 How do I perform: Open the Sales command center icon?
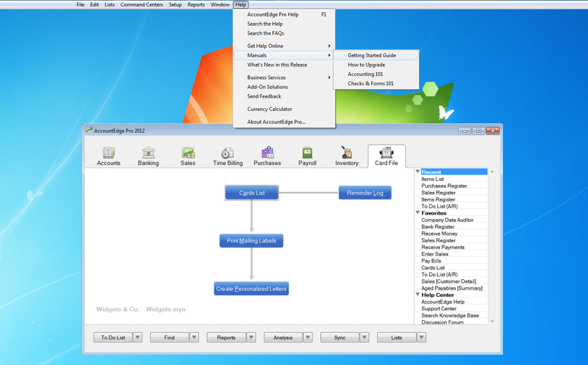coord(188,153)
